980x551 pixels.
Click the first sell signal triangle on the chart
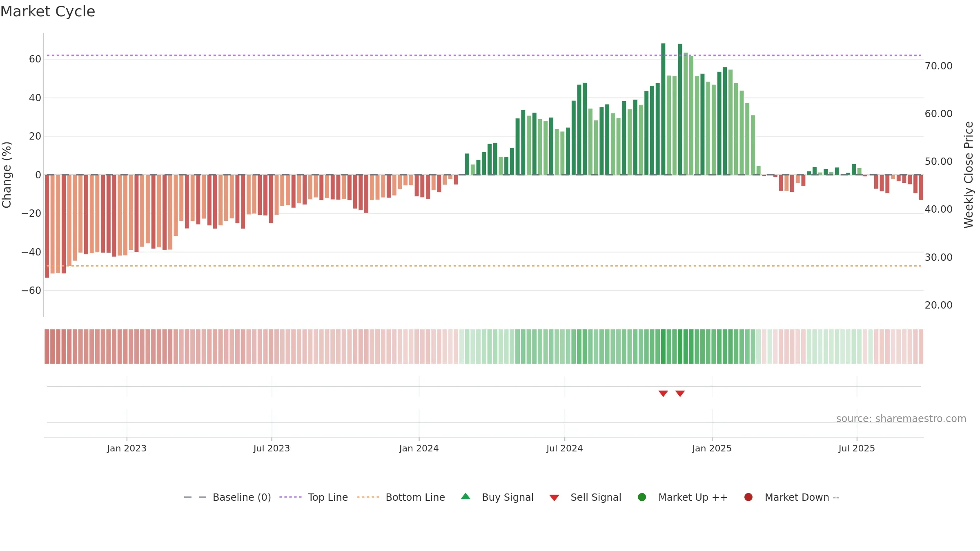click(x=663, y=393)
